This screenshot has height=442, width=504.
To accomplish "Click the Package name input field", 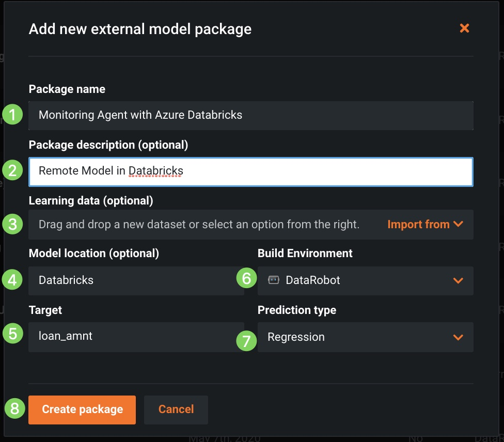I will pos(251,115).
